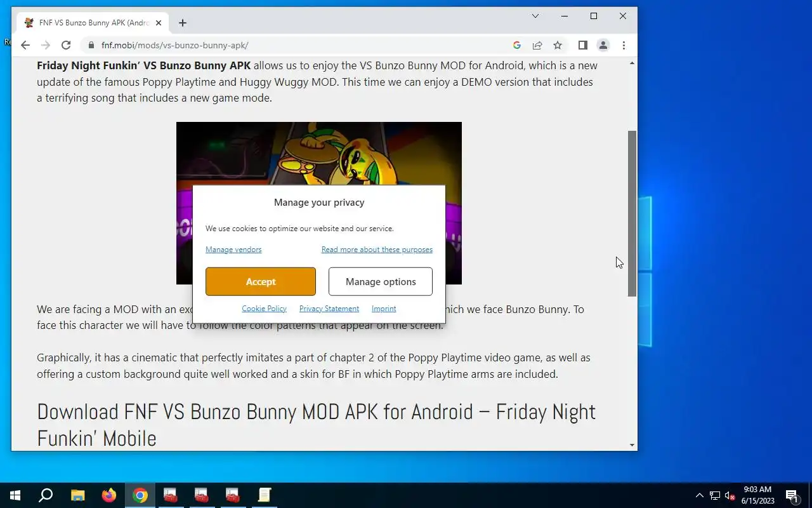The width and height of the screenshot is (812, 508).
Task: Open the tab search chevron
Action: (x=535, y=16)
